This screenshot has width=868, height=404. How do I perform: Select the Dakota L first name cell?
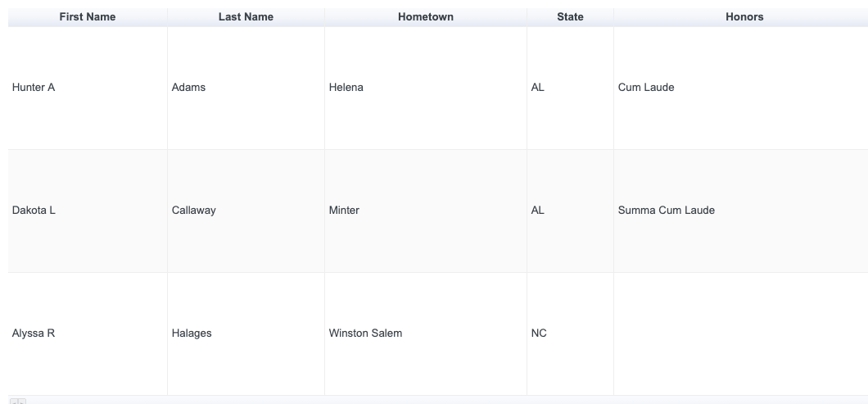point(34,211)
